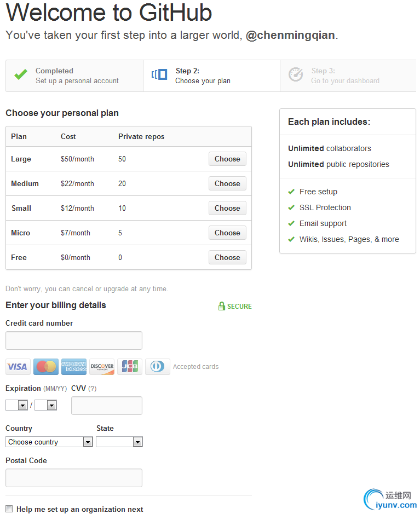Click the American Express card icon
This screenshot has height=514, width=420.
point(74,367)
